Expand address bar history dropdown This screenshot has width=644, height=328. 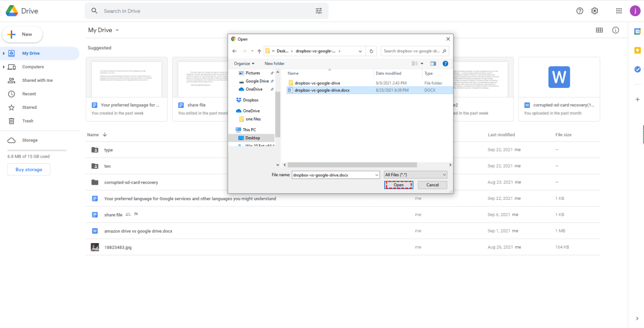tap(360, 51)
